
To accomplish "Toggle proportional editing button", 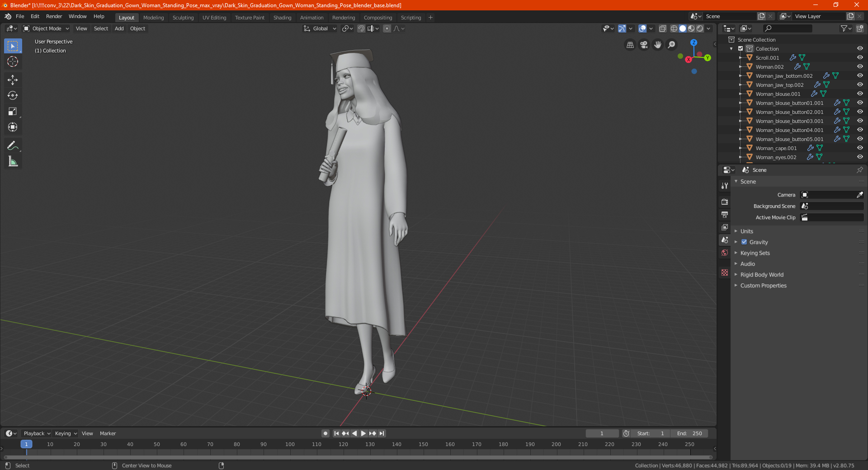I will point(387,28).
